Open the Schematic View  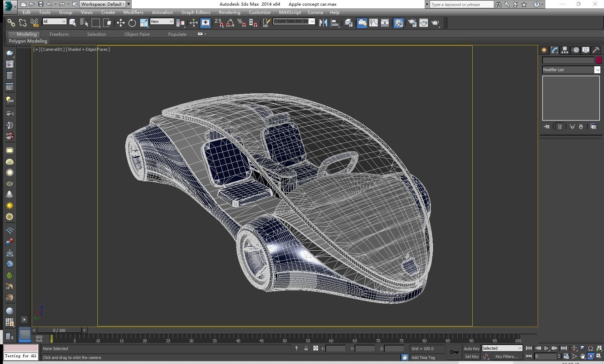(385, 23)
